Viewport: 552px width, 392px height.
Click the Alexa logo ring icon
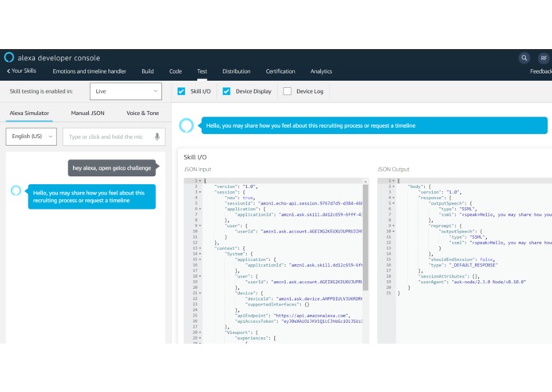pyautogui.click(x=10, y=57)
